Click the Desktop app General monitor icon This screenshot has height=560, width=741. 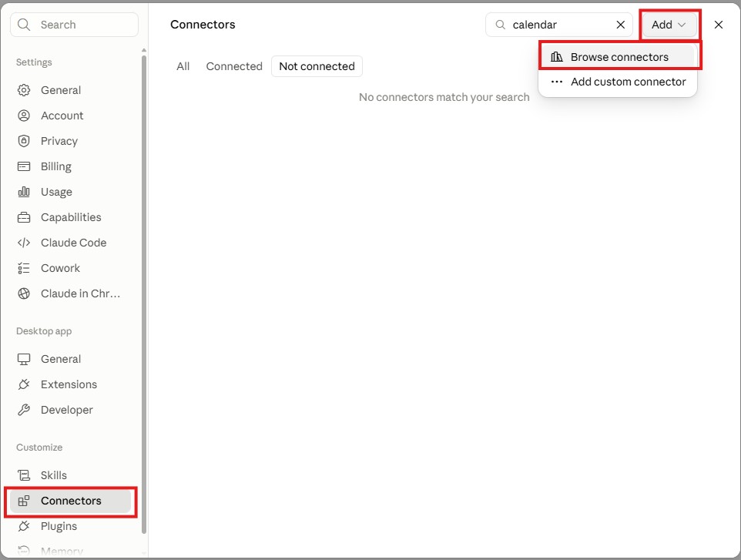click(24, 359)
